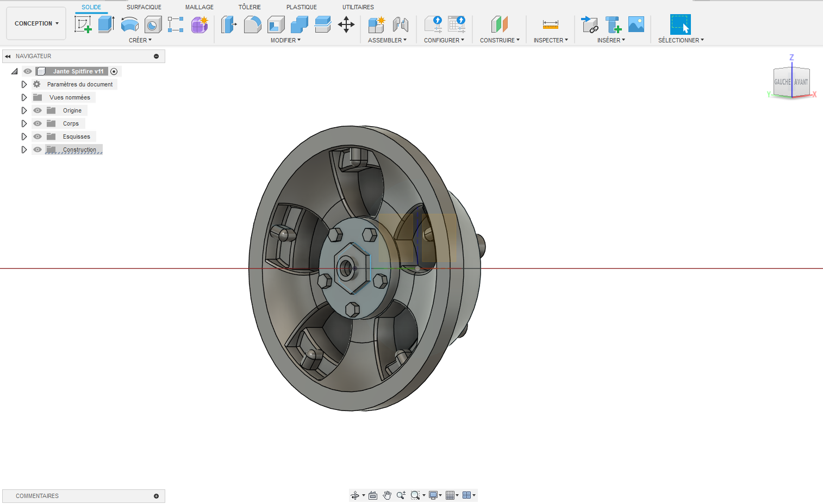Toggle visibility of Construction folder
This screenshot has width=823, height=504.
pyautogui.click(x=38, y=150)
